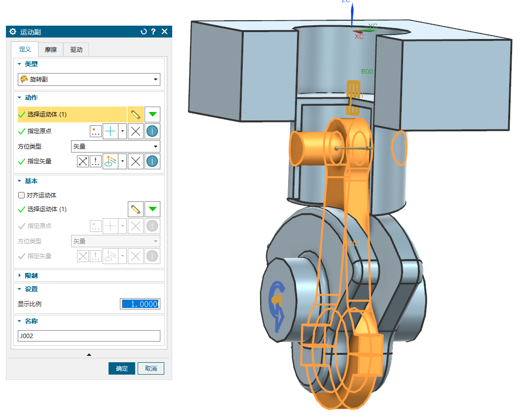Click the reverse direction icon beside 指定矢量 under 动作
Image resolution: width=522 pixels, height=420 pixels.
83,161
